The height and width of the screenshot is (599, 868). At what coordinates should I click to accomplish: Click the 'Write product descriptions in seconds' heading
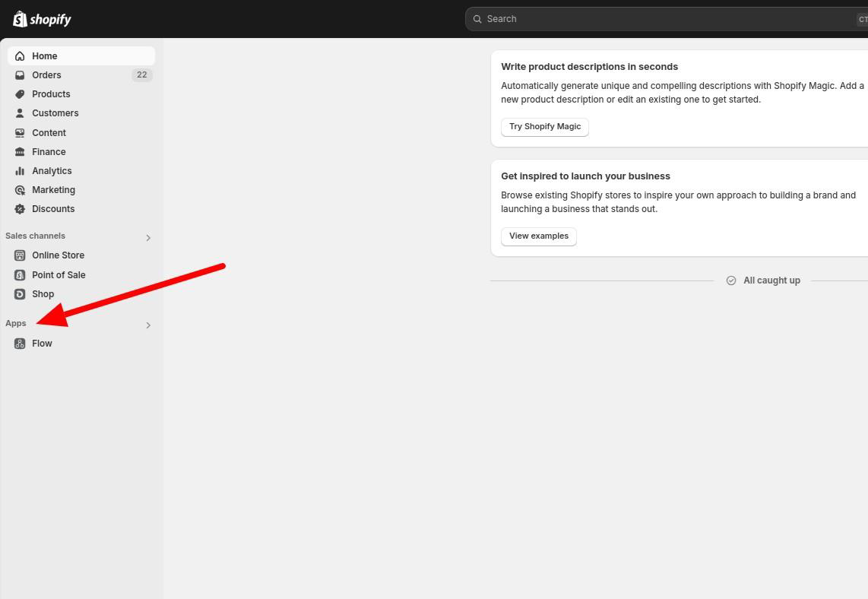589,66
